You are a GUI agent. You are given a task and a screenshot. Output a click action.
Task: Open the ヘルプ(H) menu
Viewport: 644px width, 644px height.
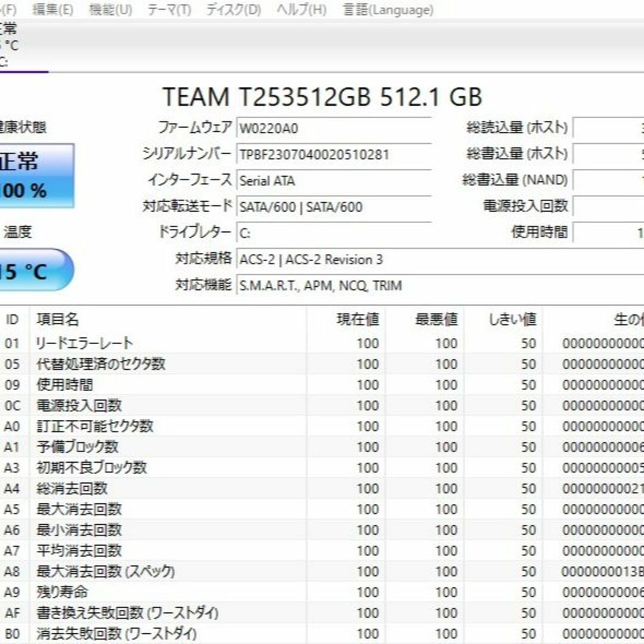(x=302, y=10)
